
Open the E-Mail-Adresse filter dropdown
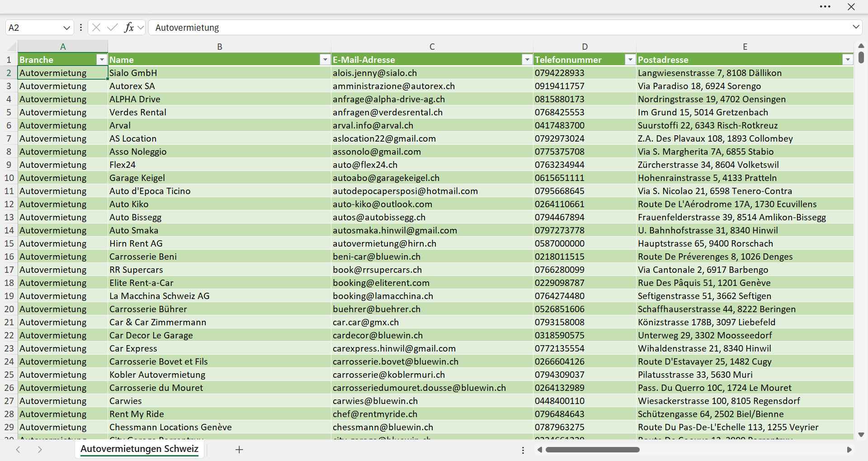click(x=527, y=60)
